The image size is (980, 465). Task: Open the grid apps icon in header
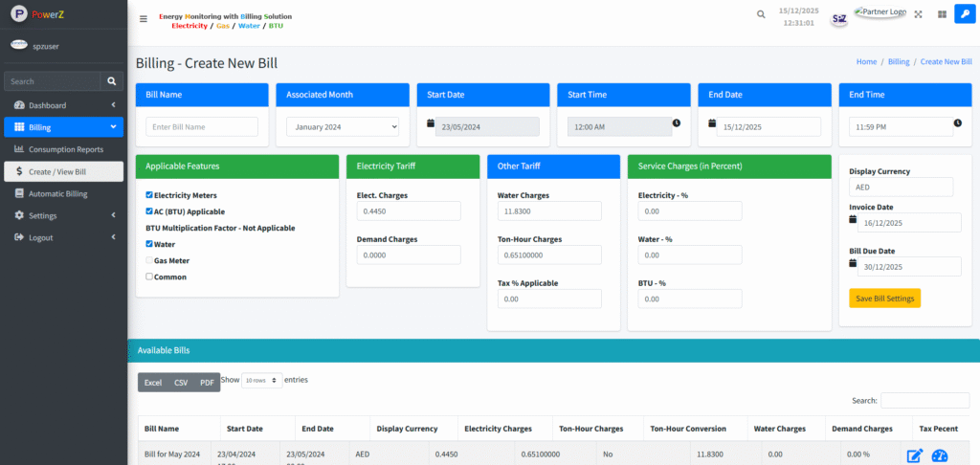pos(942,14)
